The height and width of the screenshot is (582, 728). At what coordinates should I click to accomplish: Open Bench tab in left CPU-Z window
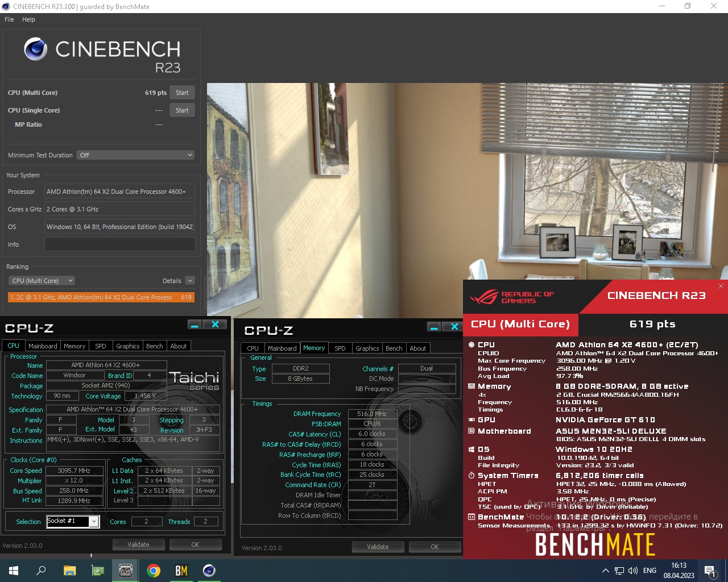click(155, 346)
